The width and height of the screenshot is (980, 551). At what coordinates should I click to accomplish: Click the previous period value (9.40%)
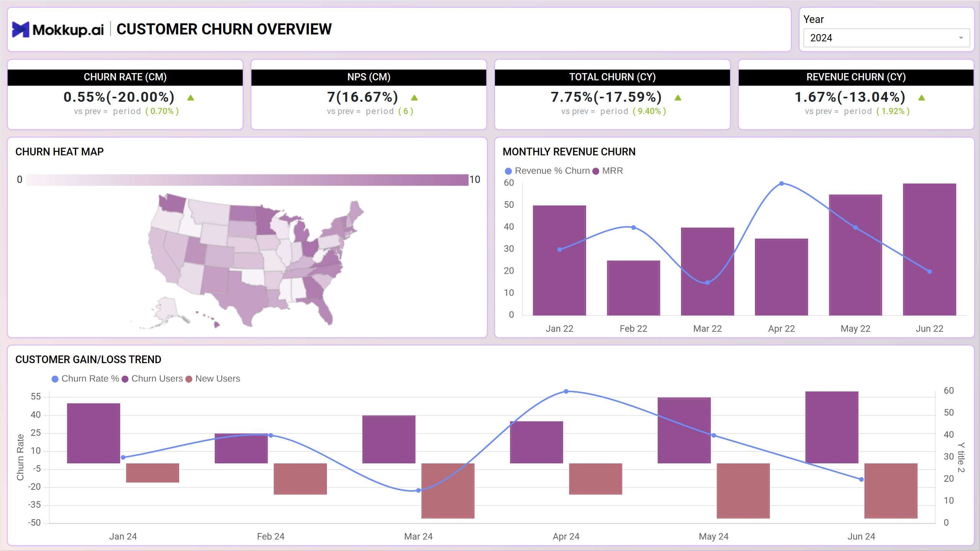point(649,111)
